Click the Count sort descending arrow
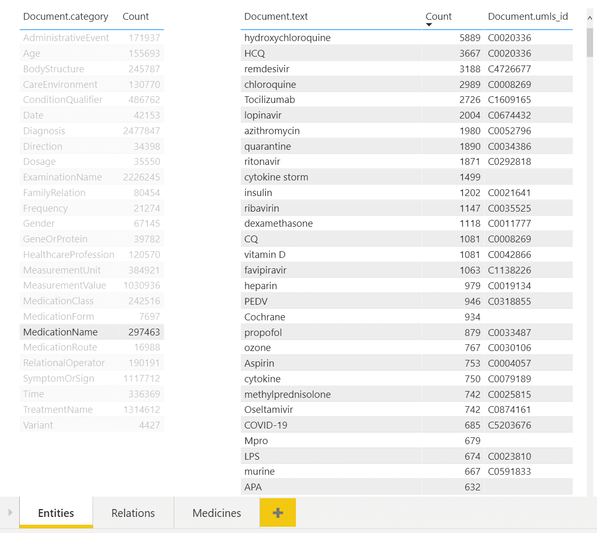 point(429,25)
